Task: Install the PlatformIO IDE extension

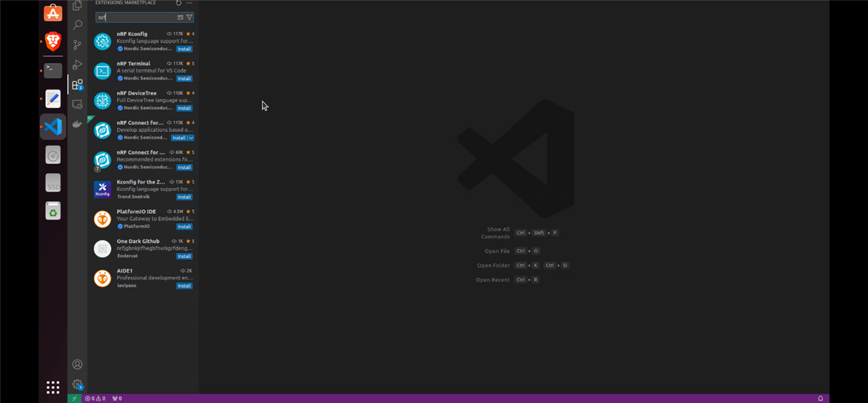Action: point(184,227)
